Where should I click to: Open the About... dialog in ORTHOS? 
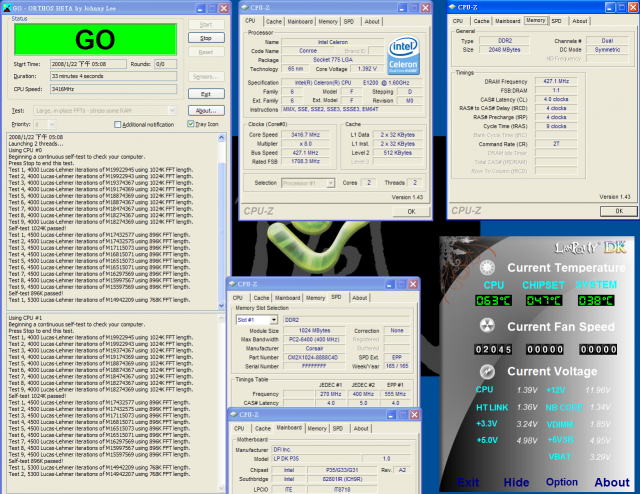coord(206,111)
